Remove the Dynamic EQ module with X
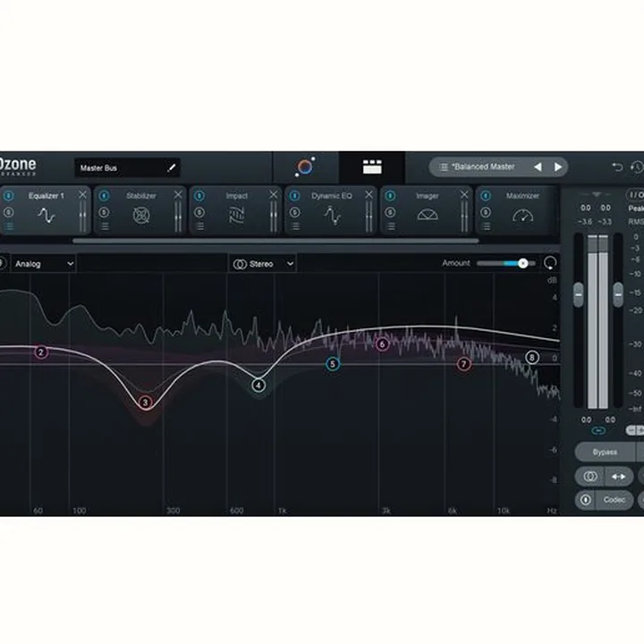 [x=369, y=194]
